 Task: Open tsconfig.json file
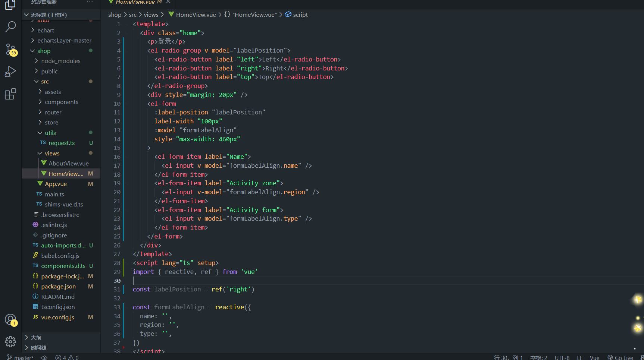pos(62,307)
